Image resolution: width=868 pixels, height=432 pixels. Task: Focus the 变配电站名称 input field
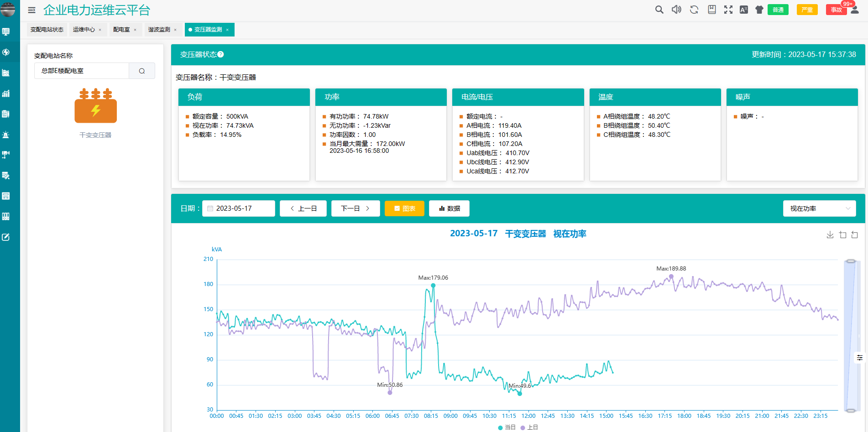click(82, 71)
